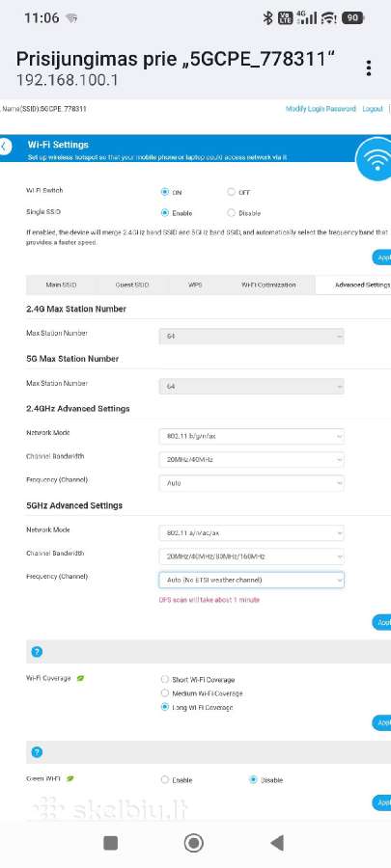This screenshot has height=868, width=391.
Task: Open 5G Max Station Number dropdown
Action: pos(251,386)
